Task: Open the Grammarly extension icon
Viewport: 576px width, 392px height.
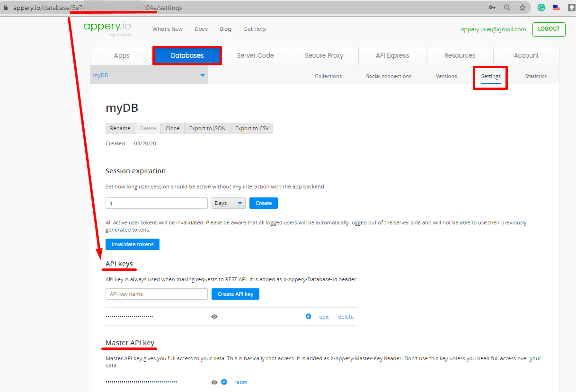Action: tap(541, 8)
